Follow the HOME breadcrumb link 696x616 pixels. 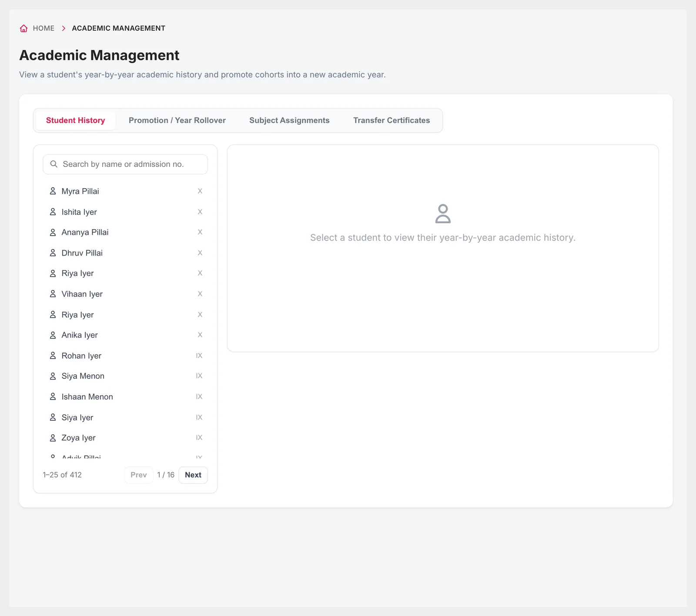43,28
